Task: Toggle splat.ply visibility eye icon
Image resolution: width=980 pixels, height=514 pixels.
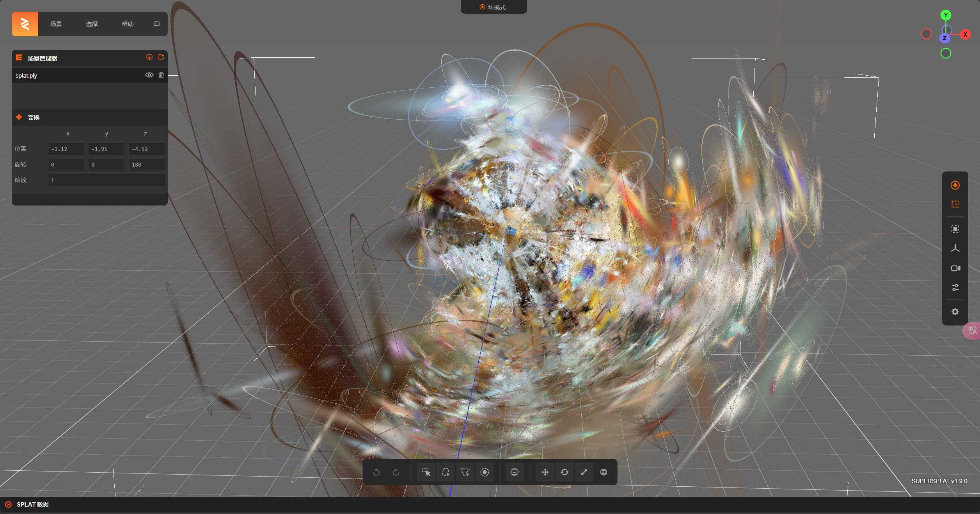Action: coord(149,75)
